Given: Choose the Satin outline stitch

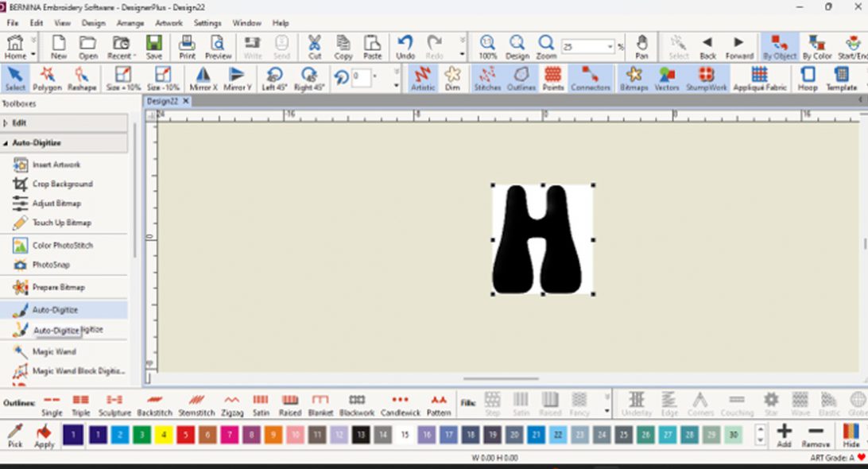Looking at the screenshot, I should 260,404.
